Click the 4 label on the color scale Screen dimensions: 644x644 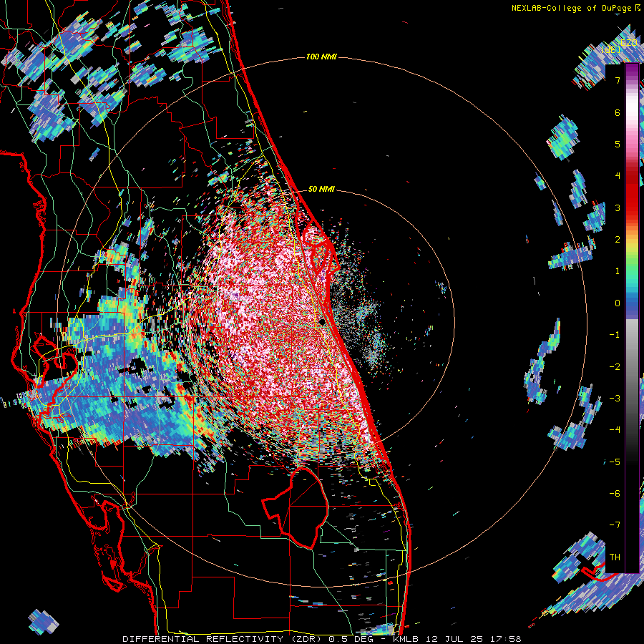[x=618, y=176]
